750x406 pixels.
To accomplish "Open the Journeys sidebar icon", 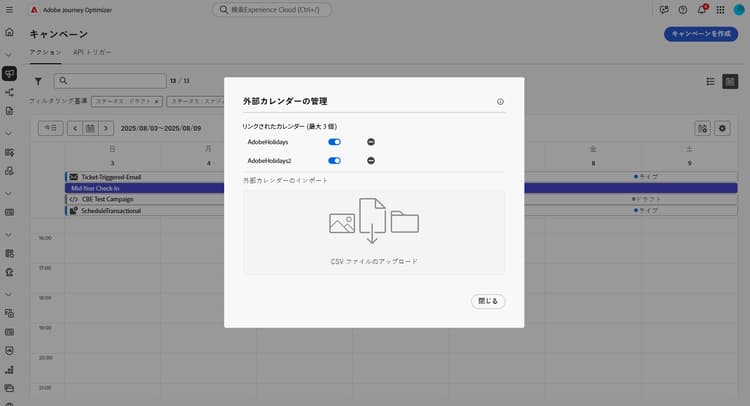I will tap(9, 92).
